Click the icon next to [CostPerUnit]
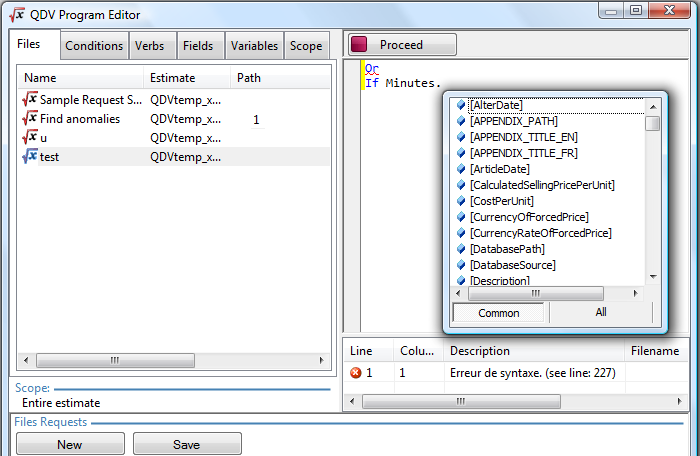The width and height of the screenshot is (700, 456). pos(461,201)
